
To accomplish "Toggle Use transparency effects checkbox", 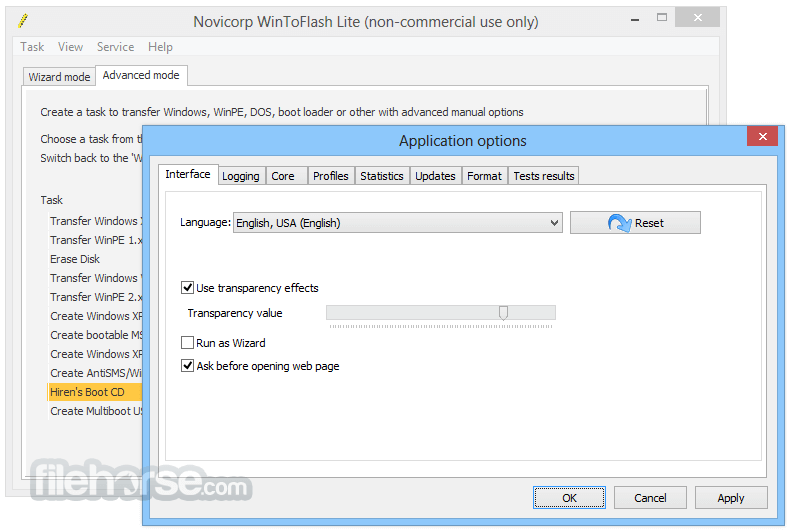I will [187, 288].
